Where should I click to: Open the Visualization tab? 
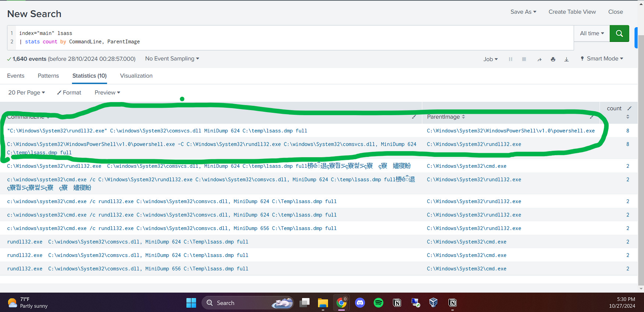pyautogui.click(x=136, y=76)
